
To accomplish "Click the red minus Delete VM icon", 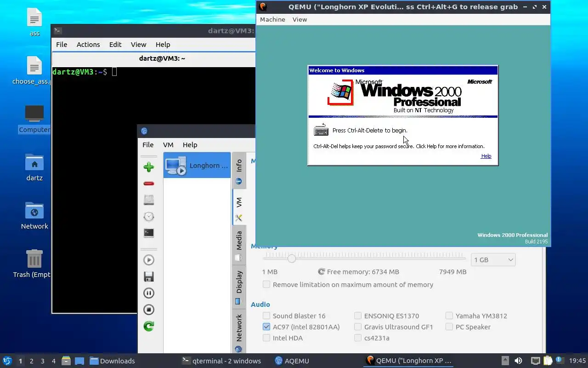I will pyautogui.click(x=148, y=184).
